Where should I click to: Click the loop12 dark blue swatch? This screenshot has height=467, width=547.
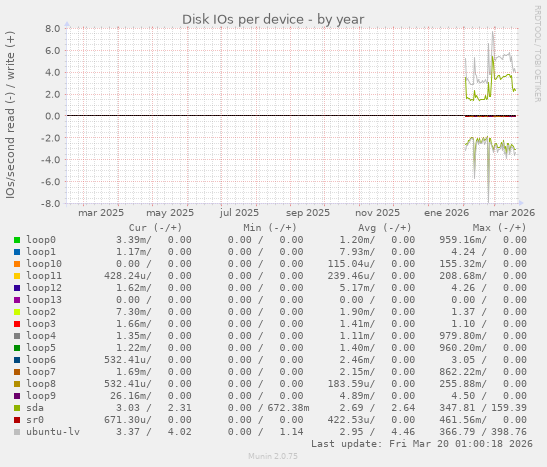(x=17, y=288)
